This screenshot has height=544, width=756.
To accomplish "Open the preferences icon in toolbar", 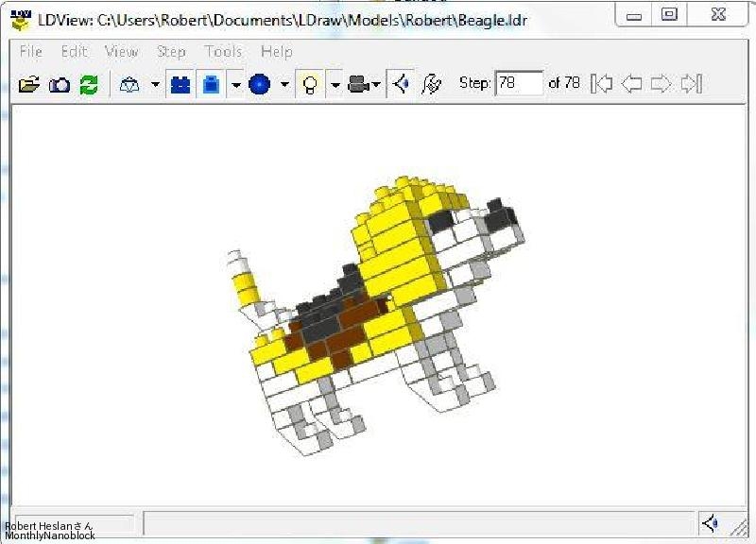I will tap(431, 84).
